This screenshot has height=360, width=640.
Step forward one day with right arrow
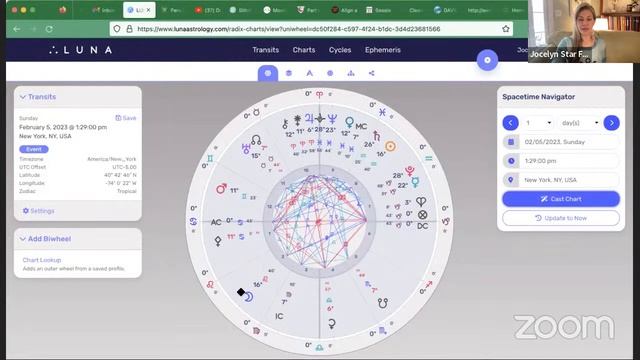[x=611, y=123]
